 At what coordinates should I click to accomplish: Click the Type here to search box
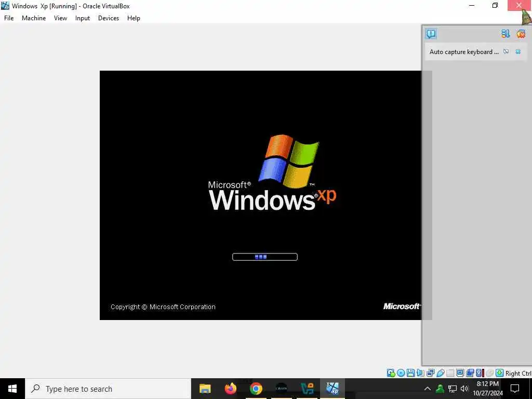108,389
